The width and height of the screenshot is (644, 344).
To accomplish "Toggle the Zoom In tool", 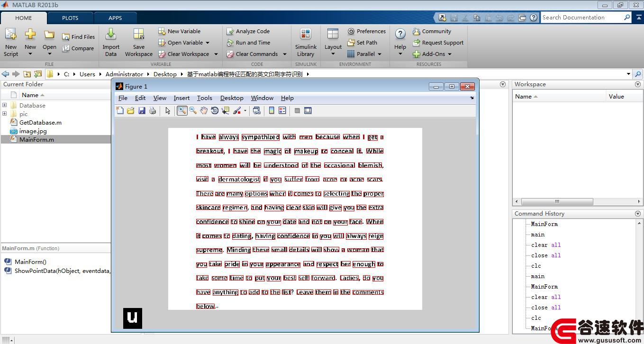I will [x=182, y=110].
